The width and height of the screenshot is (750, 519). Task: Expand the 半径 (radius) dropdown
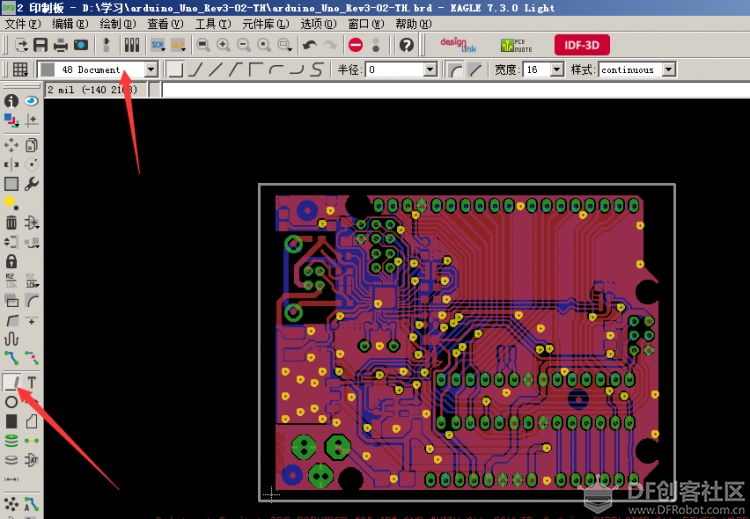(430, 70)
